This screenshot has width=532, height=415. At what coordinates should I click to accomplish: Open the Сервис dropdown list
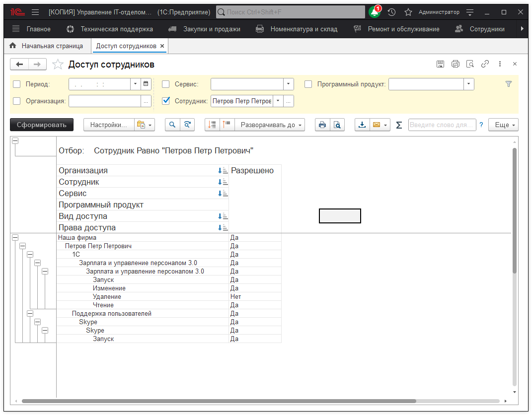coord(289,84)
